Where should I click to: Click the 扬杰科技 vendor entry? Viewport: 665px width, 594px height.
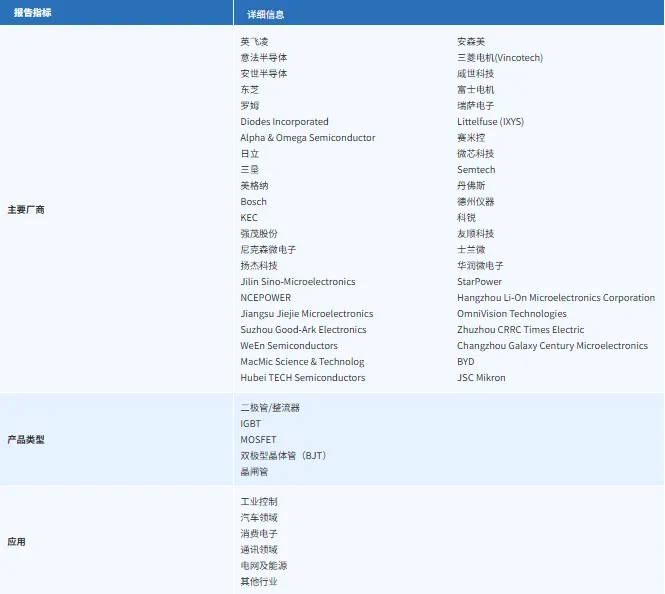click(x=259, y=266)
